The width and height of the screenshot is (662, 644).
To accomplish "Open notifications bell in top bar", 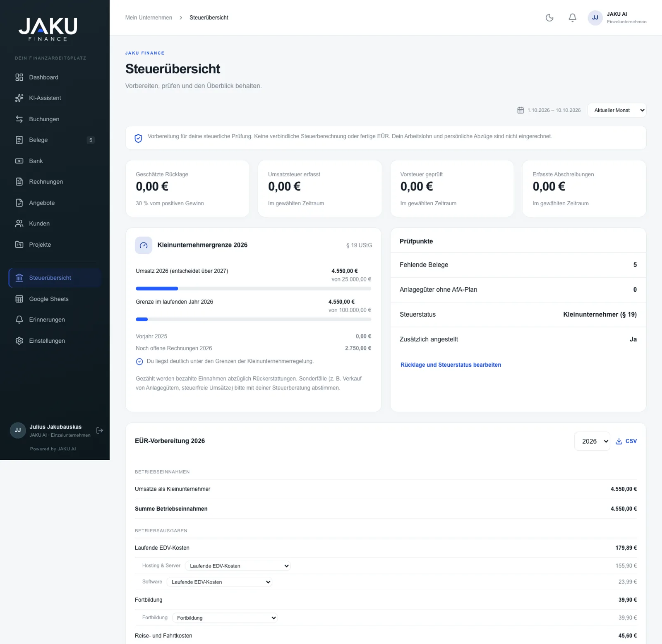I will coord(572,17).
